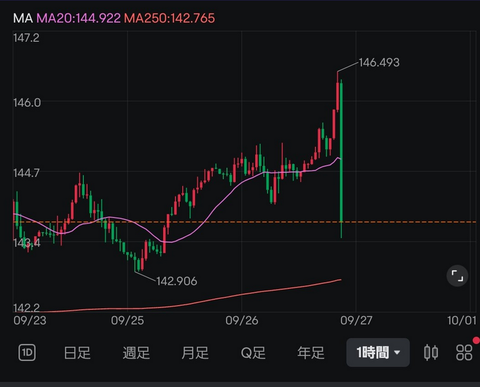The width and height of the screenshot is (480, 387).
Task: Select the MA indicator title
Action: click(23, 18)
